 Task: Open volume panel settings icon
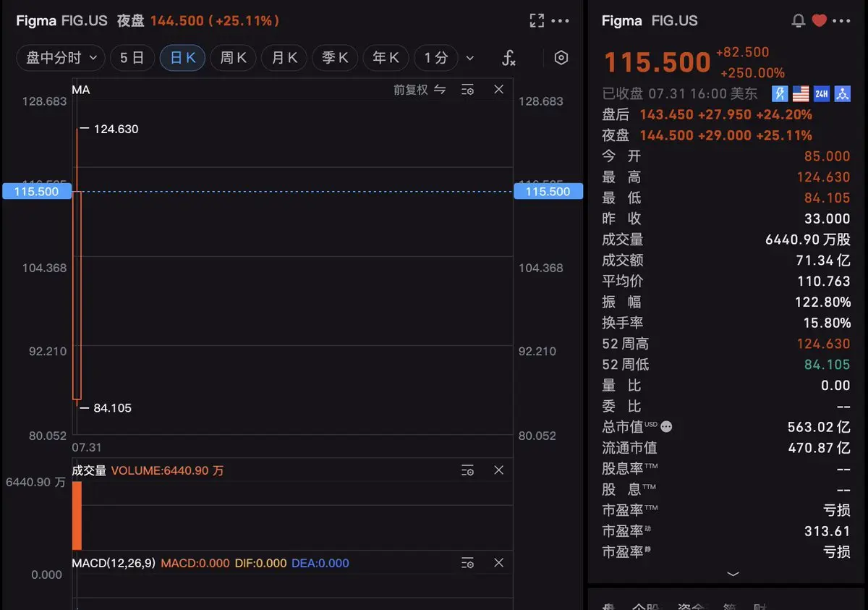(x=468, y=470)
